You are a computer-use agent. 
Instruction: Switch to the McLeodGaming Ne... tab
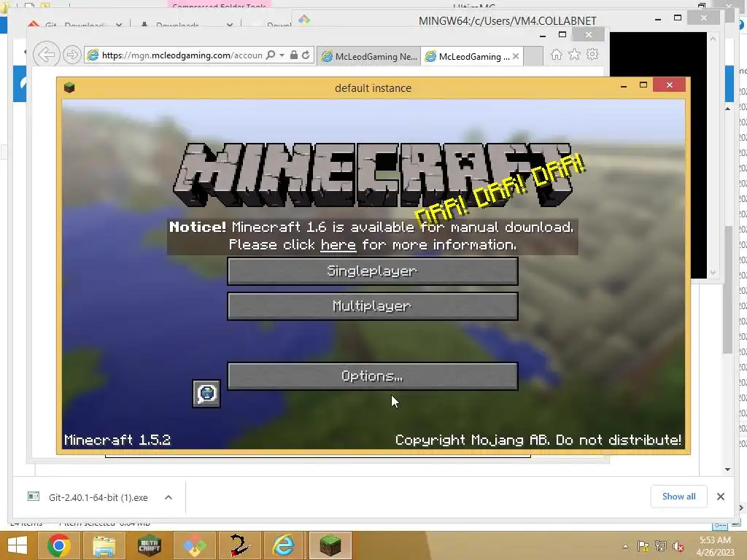tap(368, 56)
